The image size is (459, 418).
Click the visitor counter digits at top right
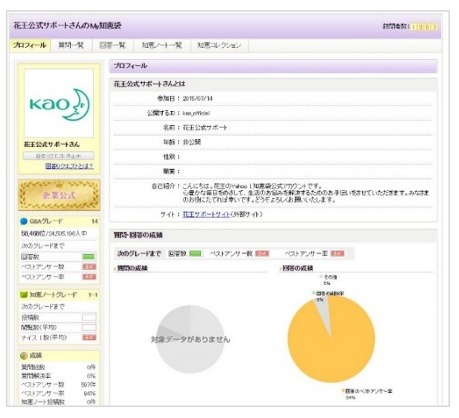424,27
